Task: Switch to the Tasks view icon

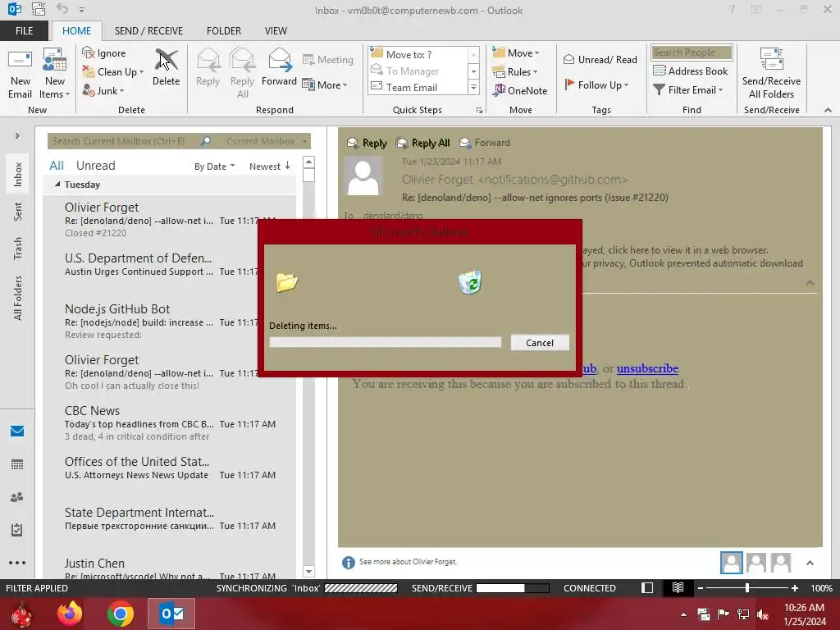Action: coord(17,530)
